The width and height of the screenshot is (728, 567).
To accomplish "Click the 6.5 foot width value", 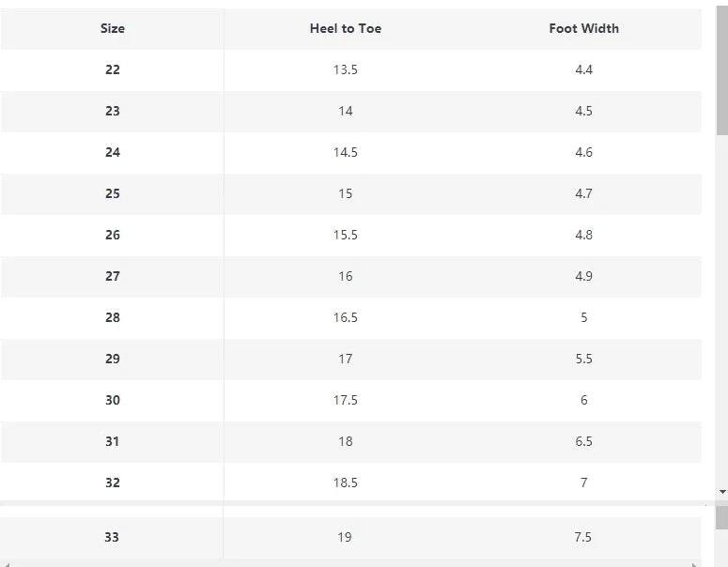I will (x=584, y=441).
